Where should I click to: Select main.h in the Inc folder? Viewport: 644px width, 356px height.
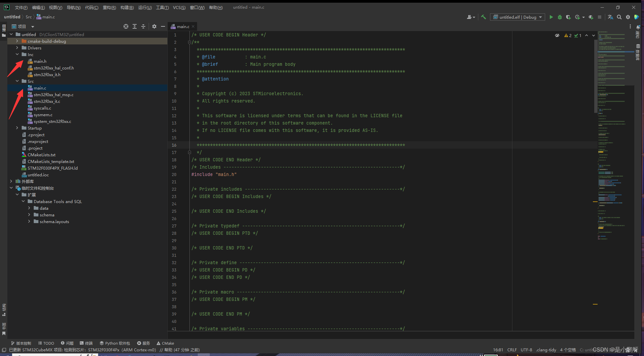(40, 61)
